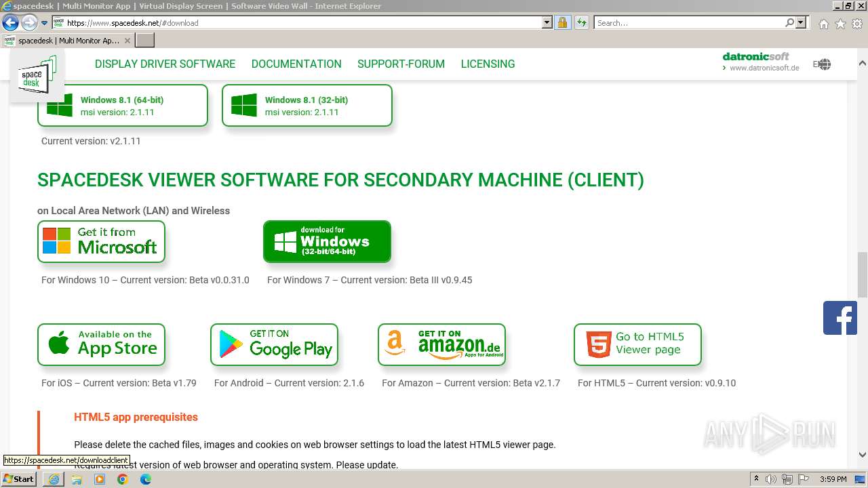Image resolution: width=868 pixels, height=488 pixels.
Task: Click 'For Windows 10 – Current version' text
Action: pos(145,280)
